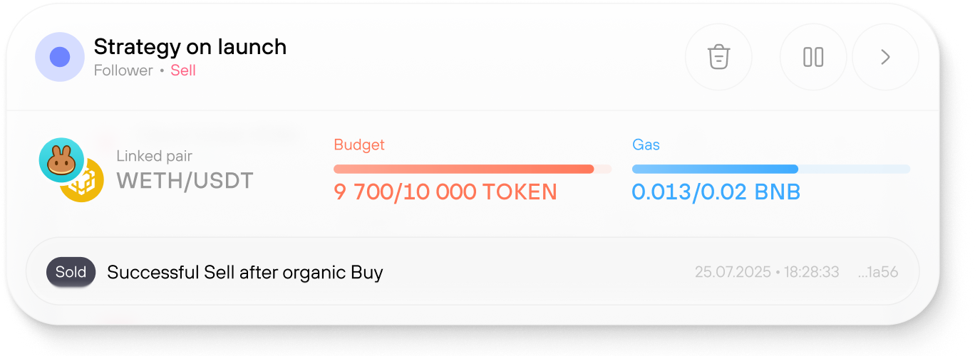The image size is (980, 356).
Task: Pause the Strategy on launch
Action: coord(813,57)
